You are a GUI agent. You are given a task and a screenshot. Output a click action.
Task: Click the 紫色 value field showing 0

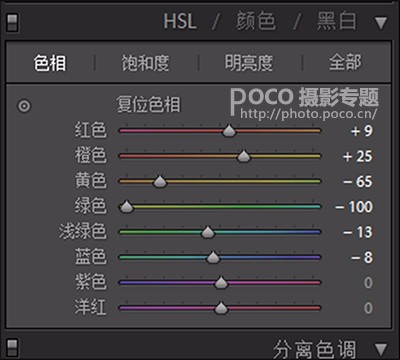[368, 283]
